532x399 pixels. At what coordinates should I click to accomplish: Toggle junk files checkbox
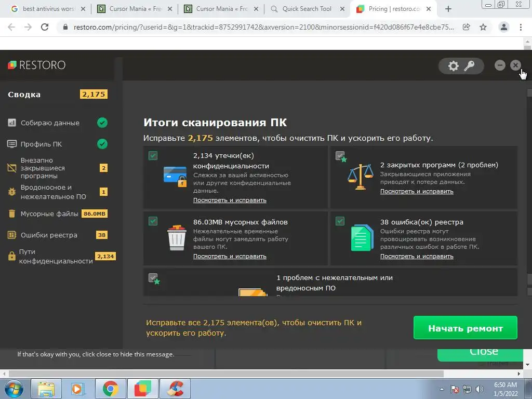tap(153, 221)
